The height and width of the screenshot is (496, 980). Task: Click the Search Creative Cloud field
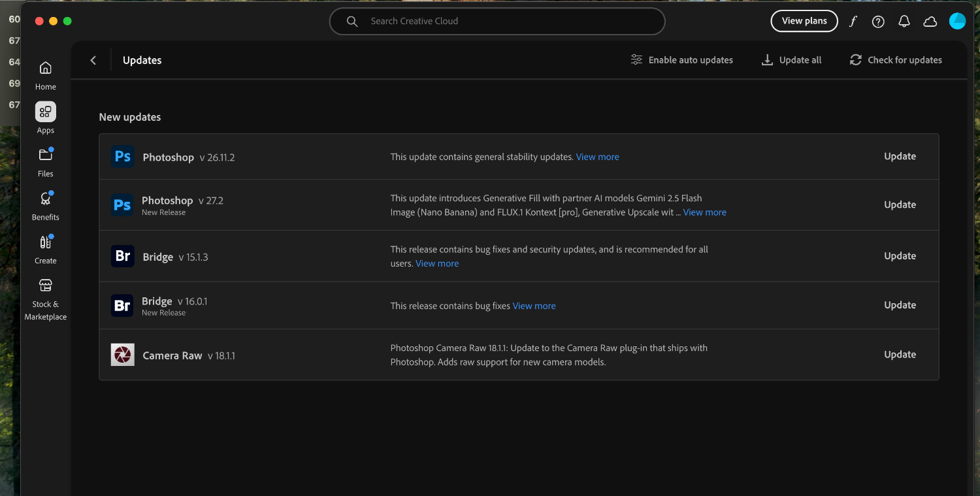pyautogui.click(x=497, y=22)
